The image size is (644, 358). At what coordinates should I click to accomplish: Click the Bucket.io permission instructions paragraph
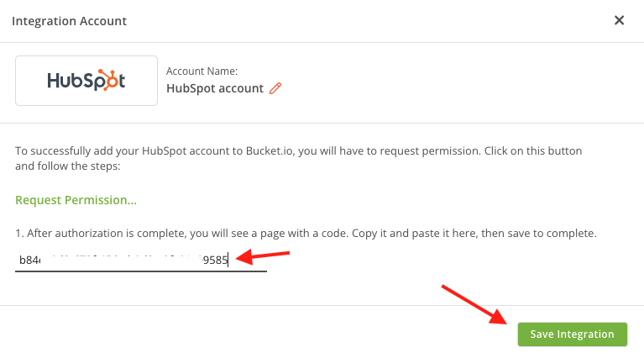point(299,158)
